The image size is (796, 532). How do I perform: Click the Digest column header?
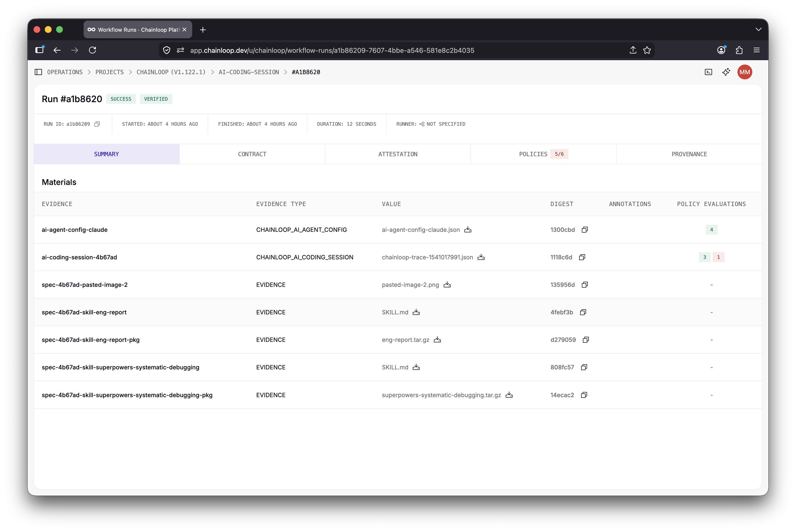pos(562,204)
